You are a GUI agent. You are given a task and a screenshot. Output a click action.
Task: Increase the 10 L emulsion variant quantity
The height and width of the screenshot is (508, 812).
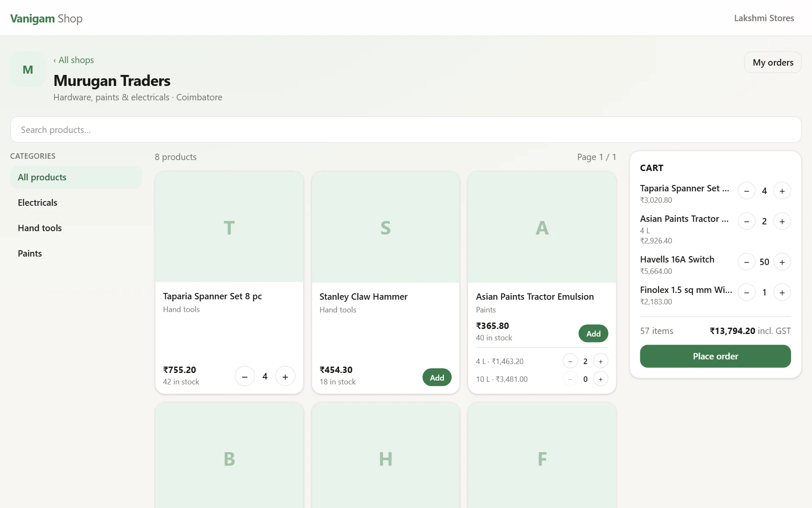(x=601, y=379)
